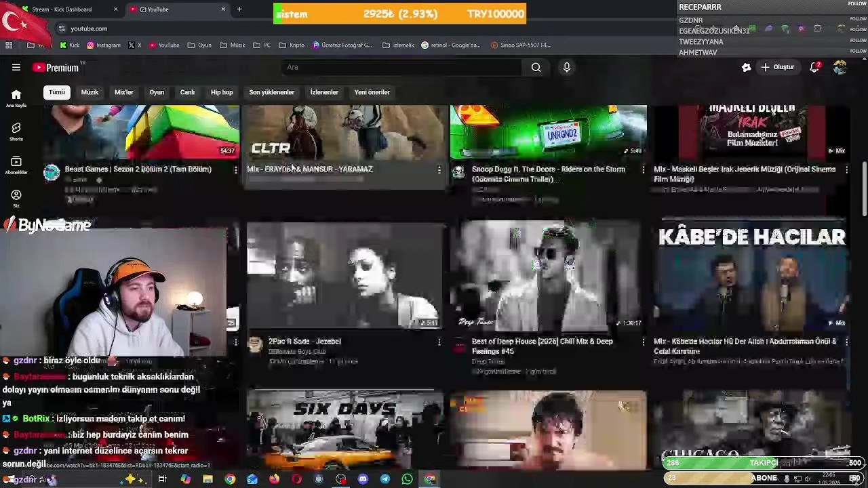Click inside the Ara search field

click(401, 67)
